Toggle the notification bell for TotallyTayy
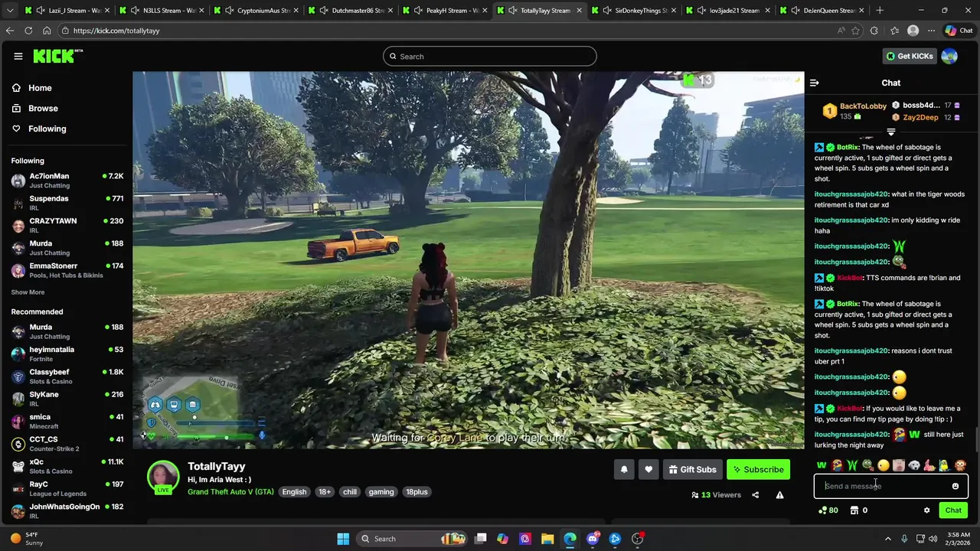The height and width of the screenshot is (551, 980). (624, 469)
